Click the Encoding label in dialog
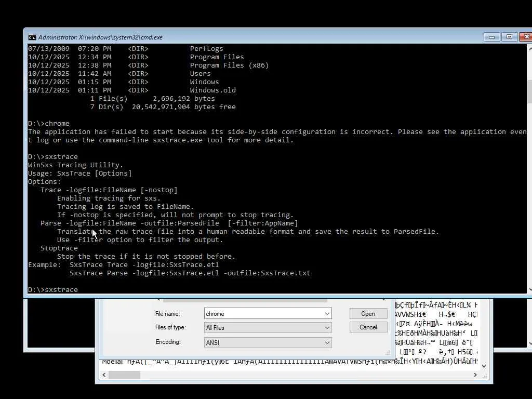The image size is (532, 399). (x=168, y=342)
